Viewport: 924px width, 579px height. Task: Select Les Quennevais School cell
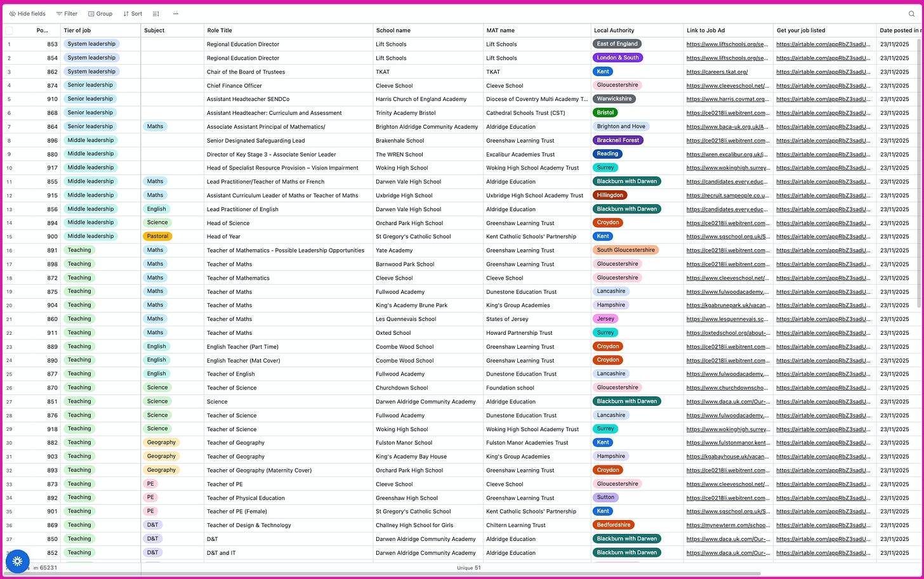click(x=428, y=319)
